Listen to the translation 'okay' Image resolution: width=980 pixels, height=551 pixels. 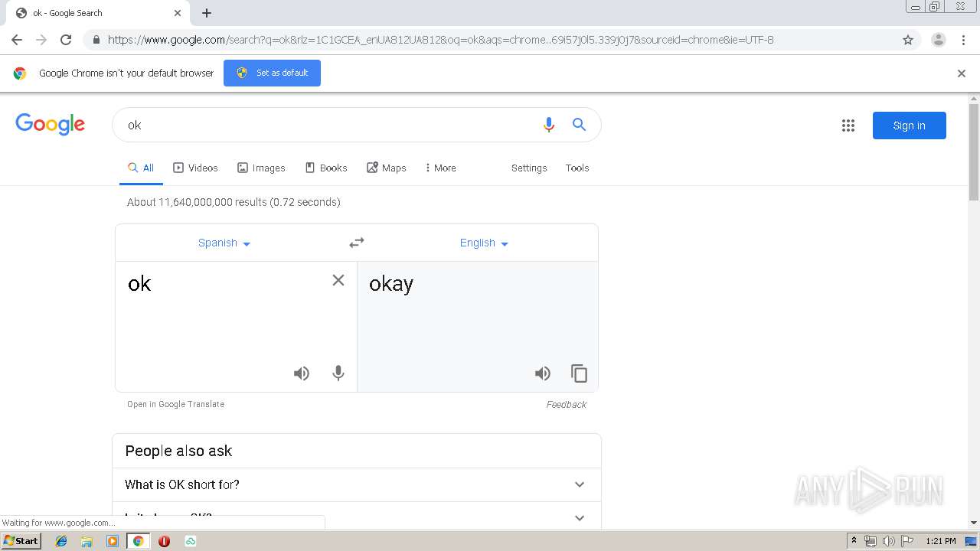click(543, 373)
